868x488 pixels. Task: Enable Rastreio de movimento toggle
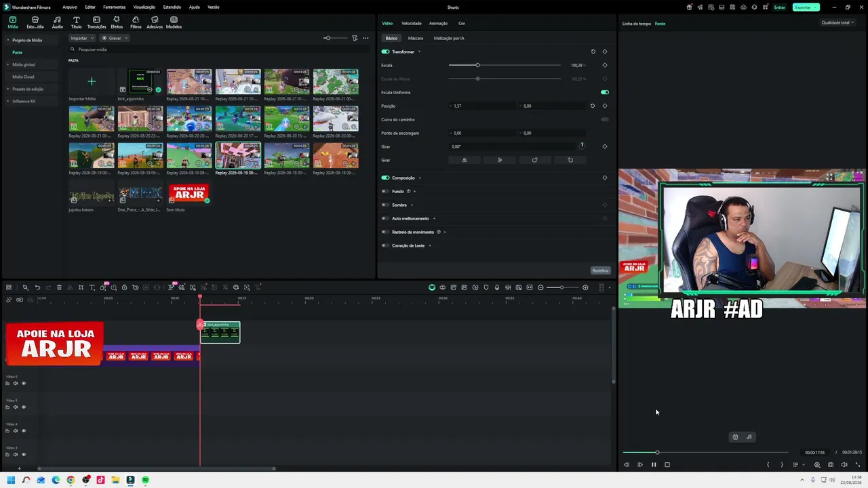[385, 232]
